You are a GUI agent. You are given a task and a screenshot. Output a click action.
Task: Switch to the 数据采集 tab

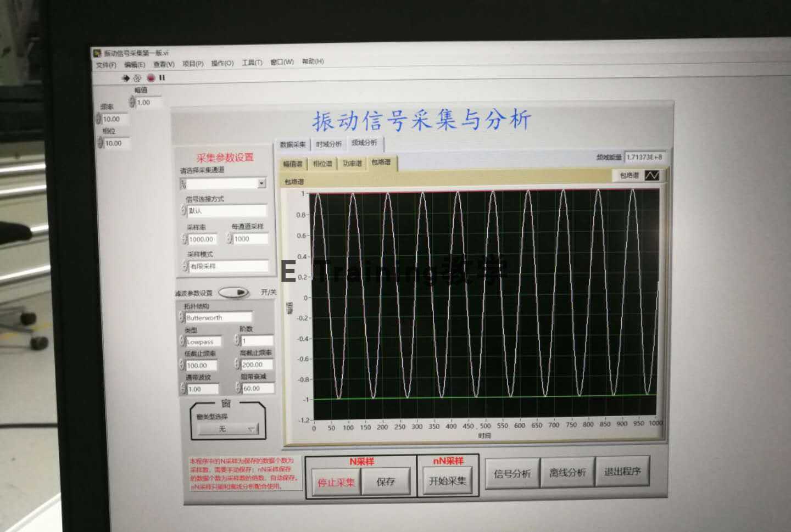click(293, 144)
